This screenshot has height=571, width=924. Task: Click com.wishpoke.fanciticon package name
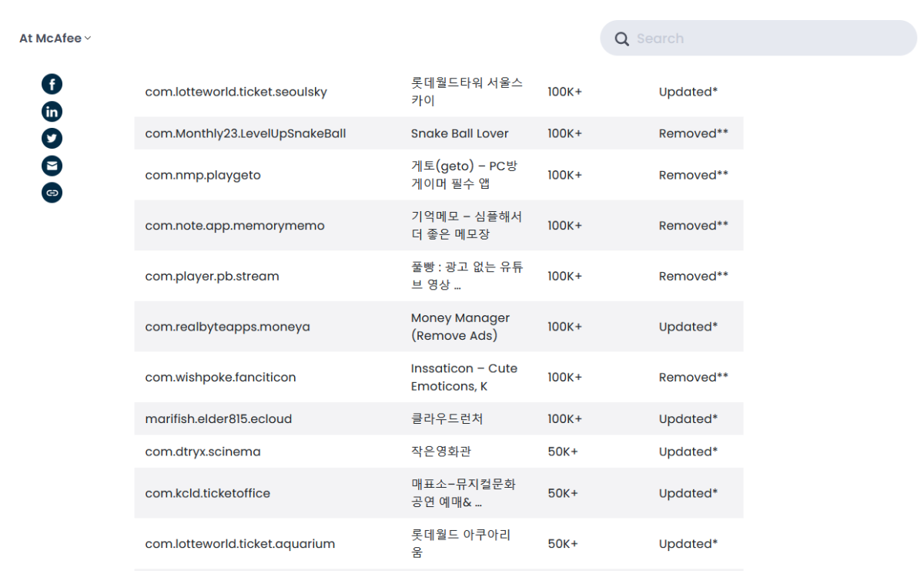[x=220, y=377]
